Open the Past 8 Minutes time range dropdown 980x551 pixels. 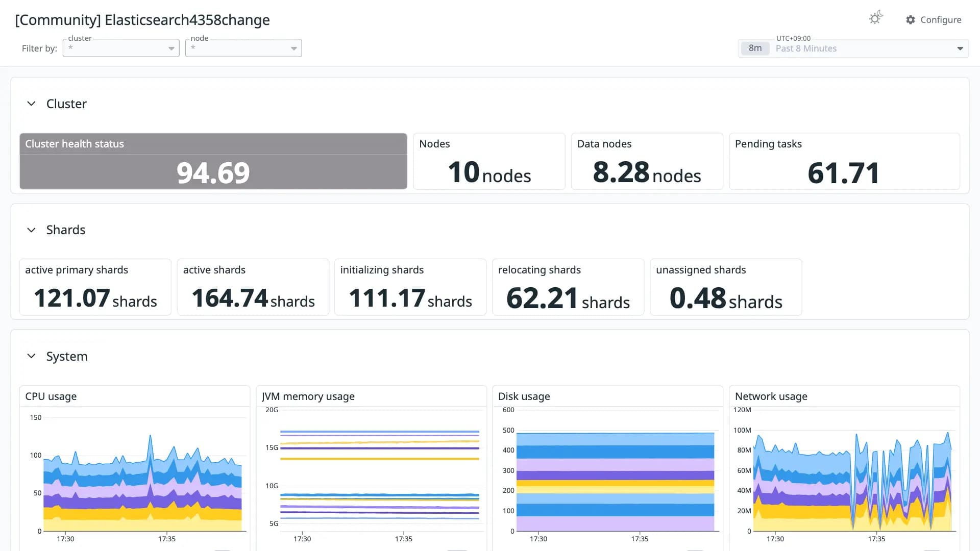click(853, 48)
